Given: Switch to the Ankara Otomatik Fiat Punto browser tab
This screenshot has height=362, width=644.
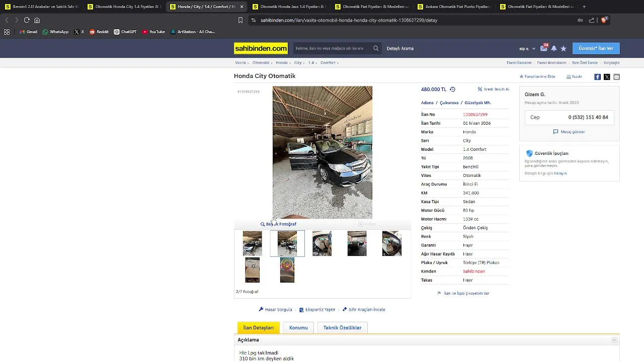Looking at the screenshot, I should pos(453,7).
